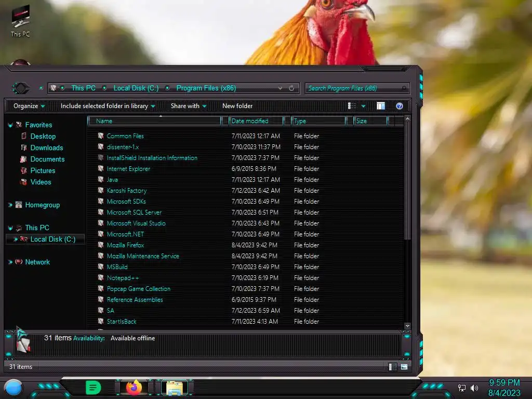Click the file list vertical scrollbar thumb
532x399 pixels.
pos(407,180)
